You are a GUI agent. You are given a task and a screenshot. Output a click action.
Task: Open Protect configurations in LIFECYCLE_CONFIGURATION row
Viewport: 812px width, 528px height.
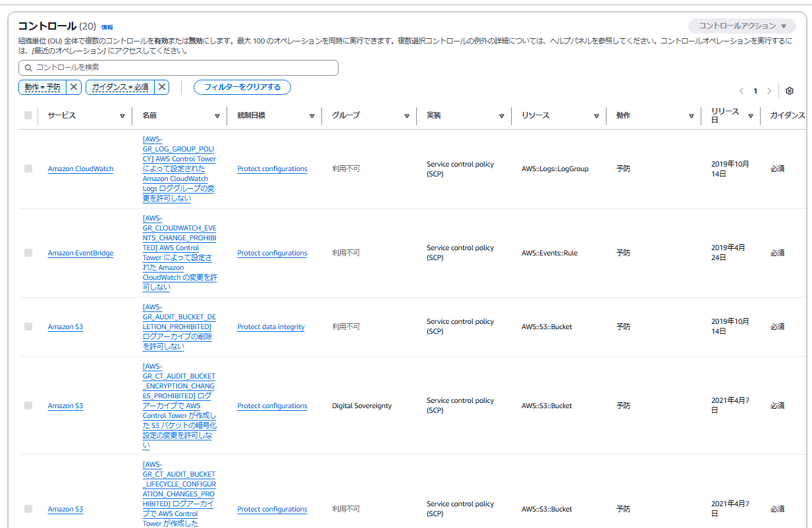[272, 510]
